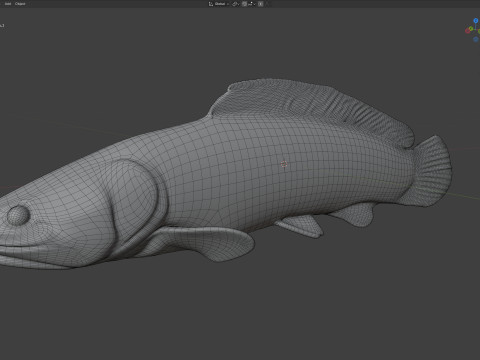Click the lower blue negative Z gizmo circle
480x360 pixels.
[x=476, y=39]
